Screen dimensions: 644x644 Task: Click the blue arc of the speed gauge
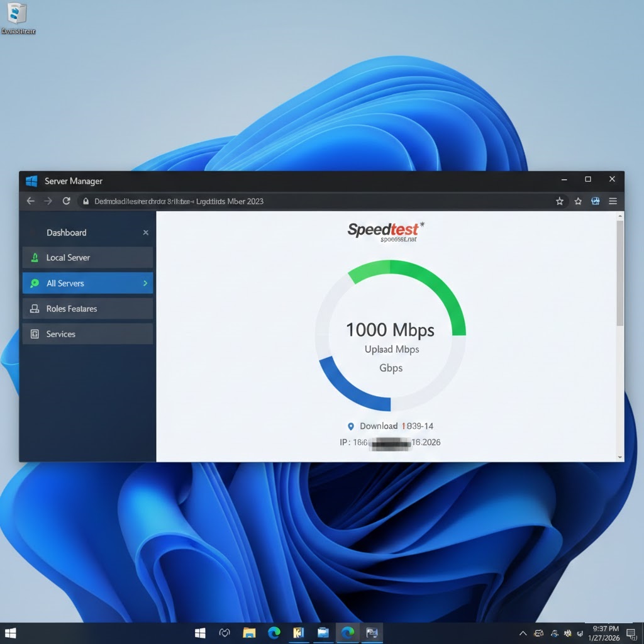click(x=349, y=390)
